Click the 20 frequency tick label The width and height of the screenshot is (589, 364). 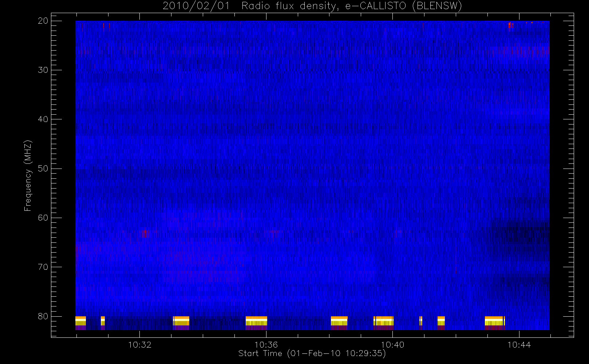(43, 21)
